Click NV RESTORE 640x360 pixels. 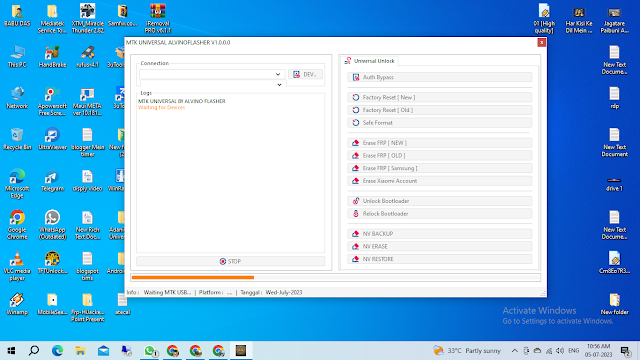click(440, 259)
